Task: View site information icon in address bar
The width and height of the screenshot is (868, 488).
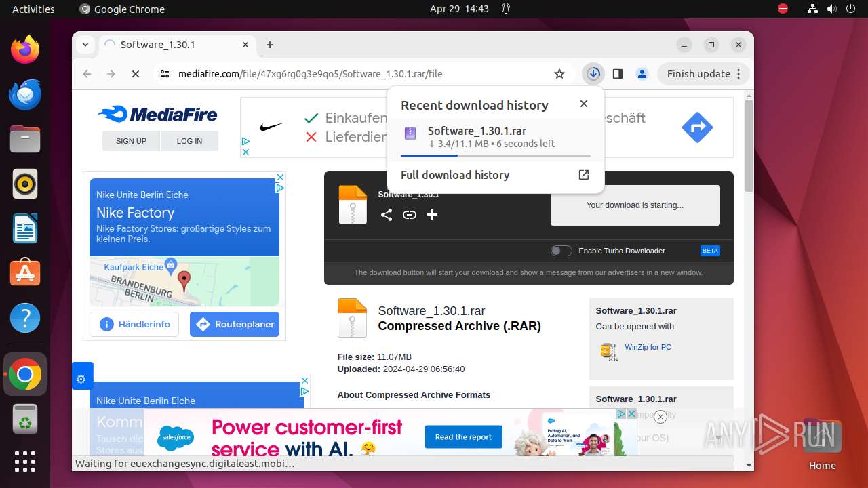Action: coord(165,74)
